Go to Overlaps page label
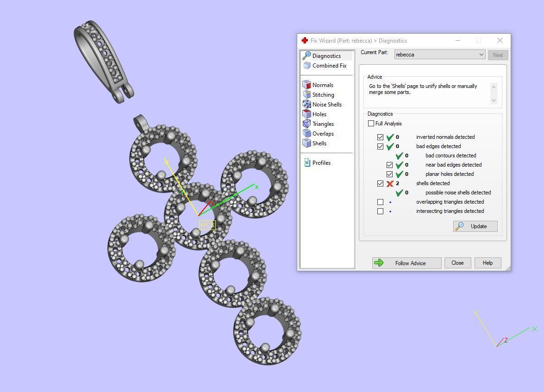544x392 pixels. (x=323, y=134)
